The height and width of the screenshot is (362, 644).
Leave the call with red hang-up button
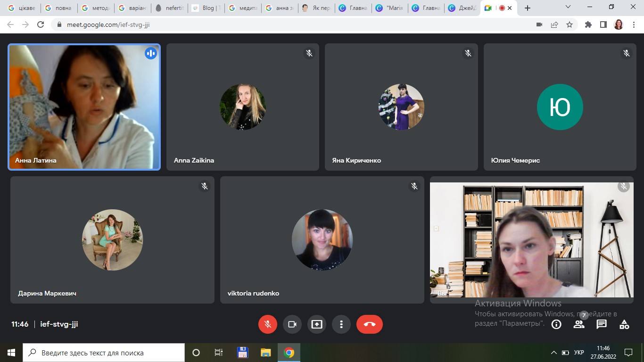[x=370, y=324]
